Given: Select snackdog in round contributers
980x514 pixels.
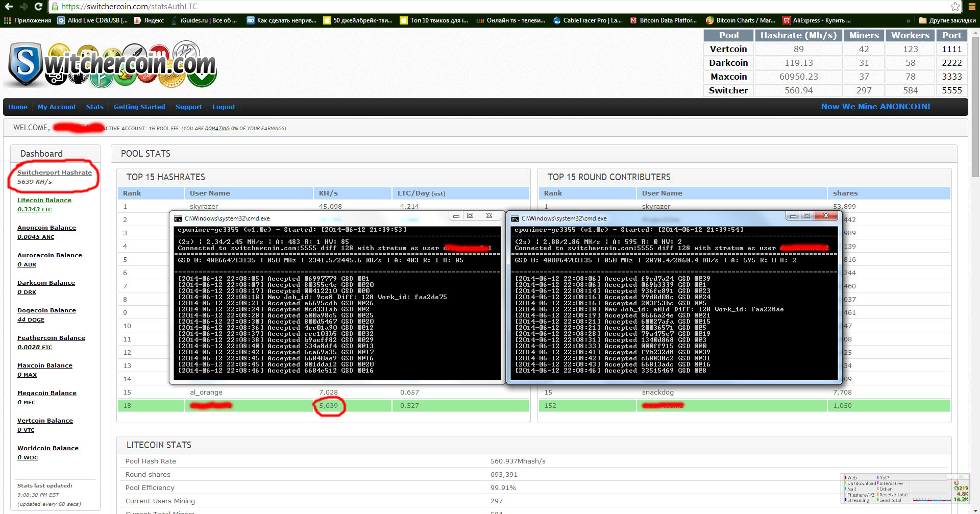Looking at the screenshot, I should pos(657,393).
